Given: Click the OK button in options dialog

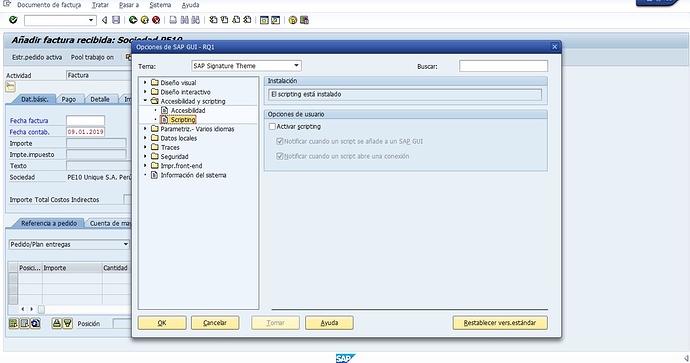Looking at the screenshot, I should point(162,323).
